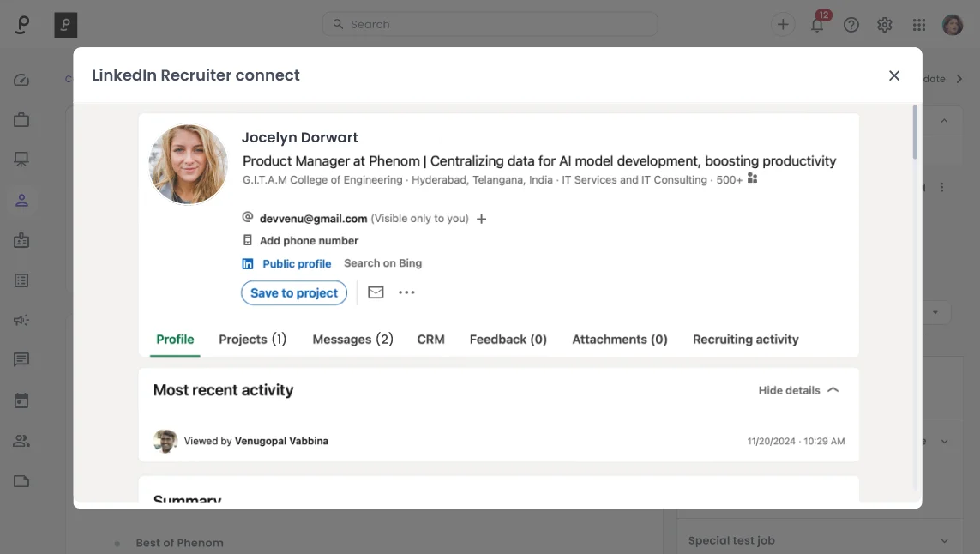Open the calendar icon in sidebar
Image resolution: width=980 pixels, height=554 pixels.
coord(21,400)
